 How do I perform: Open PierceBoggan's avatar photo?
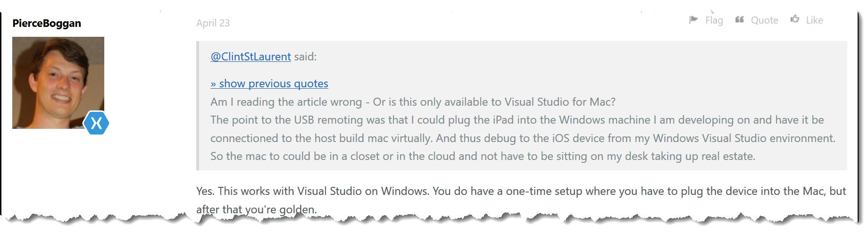(x=58, y=83)
